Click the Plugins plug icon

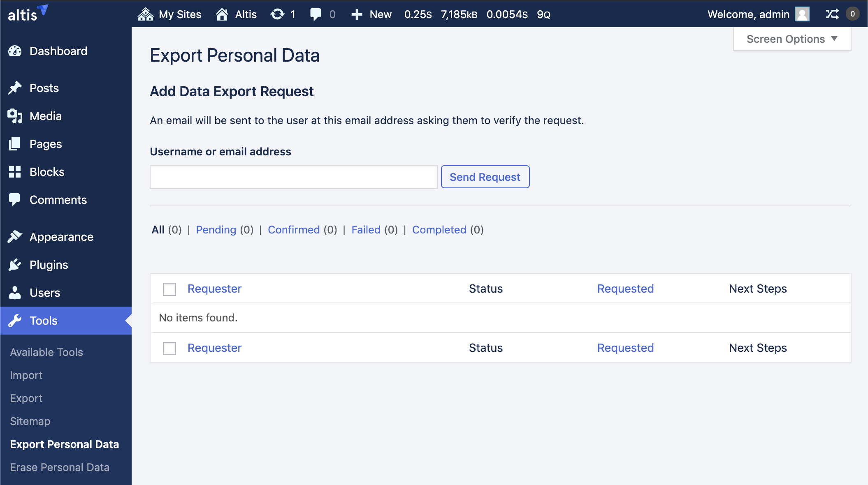[x=15, y=265]
